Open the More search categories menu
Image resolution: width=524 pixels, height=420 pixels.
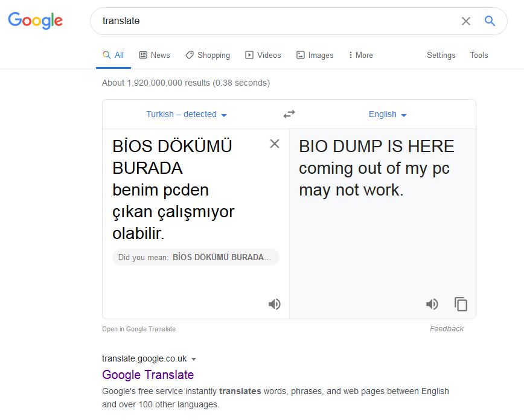point(360,55)
